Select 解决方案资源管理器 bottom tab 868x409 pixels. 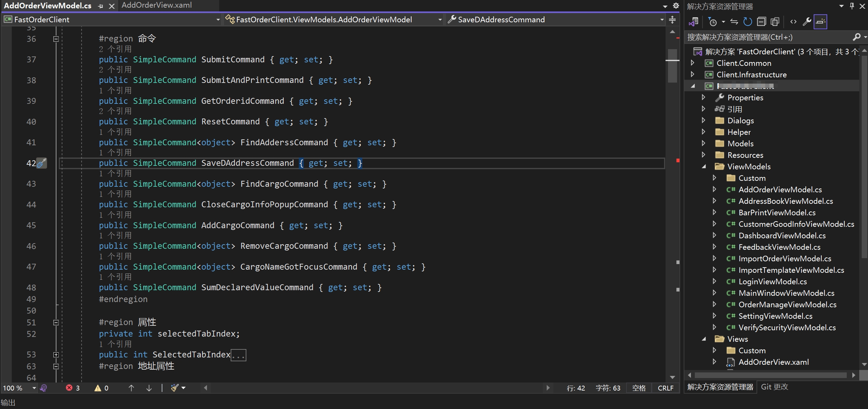(x=720, y=387)
